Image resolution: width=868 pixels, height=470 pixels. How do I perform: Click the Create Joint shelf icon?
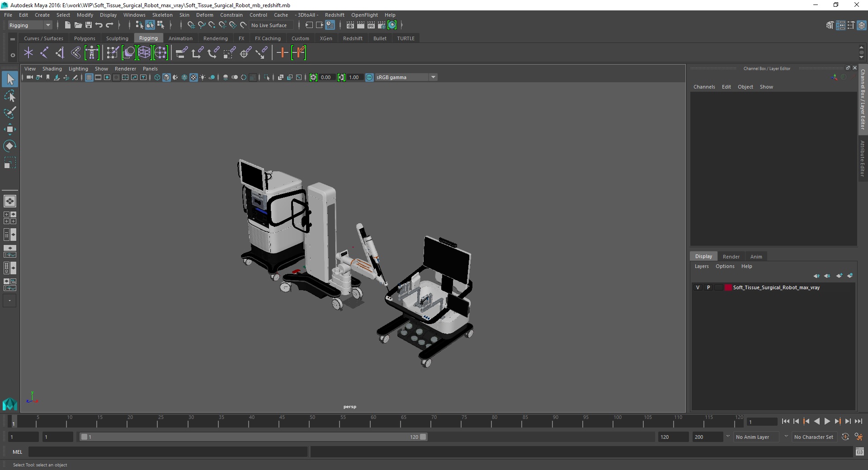tap(44, 53)
